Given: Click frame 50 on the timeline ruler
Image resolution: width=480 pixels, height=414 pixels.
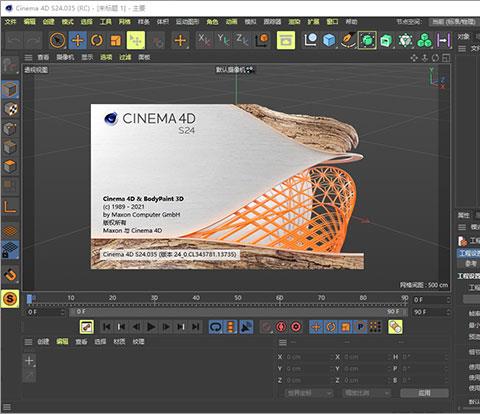Looking at the screenshot, I should pos(237,298).
